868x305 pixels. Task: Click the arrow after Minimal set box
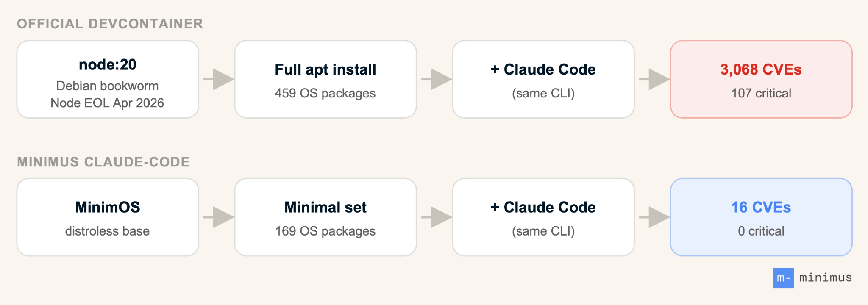[x=437, y=217]
